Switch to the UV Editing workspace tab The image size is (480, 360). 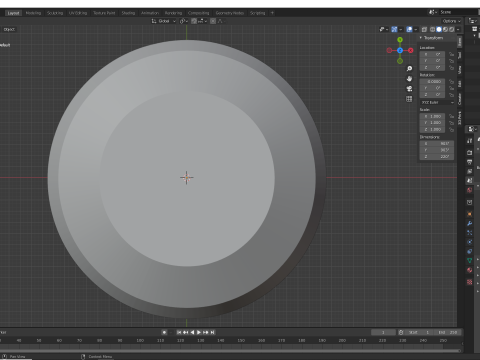[x=78, y=13]
